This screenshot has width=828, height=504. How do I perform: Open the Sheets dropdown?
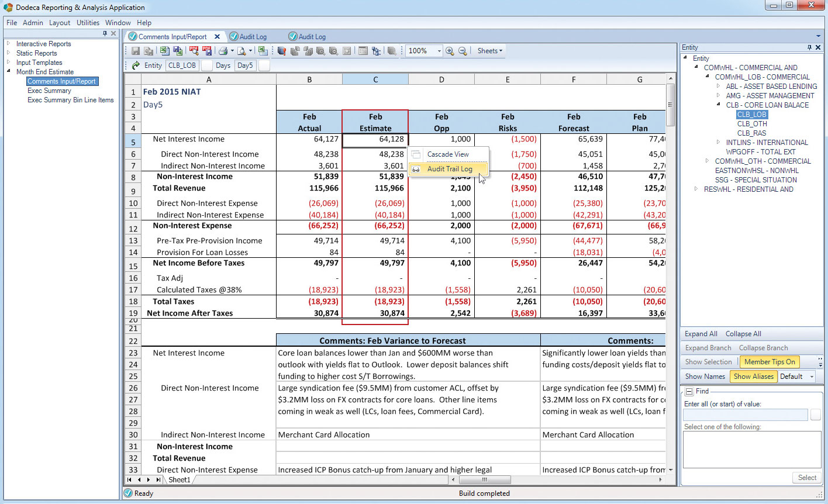(x=489, y=51)
